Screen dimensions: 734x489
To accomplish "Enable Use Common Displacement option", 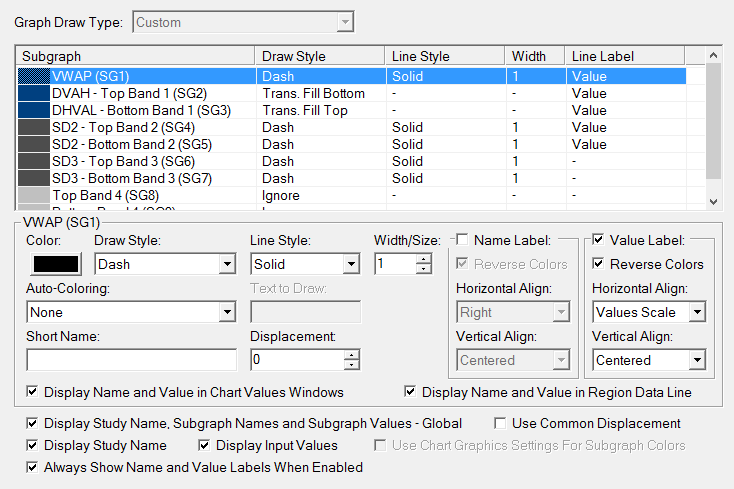I will tap(502, 423).
